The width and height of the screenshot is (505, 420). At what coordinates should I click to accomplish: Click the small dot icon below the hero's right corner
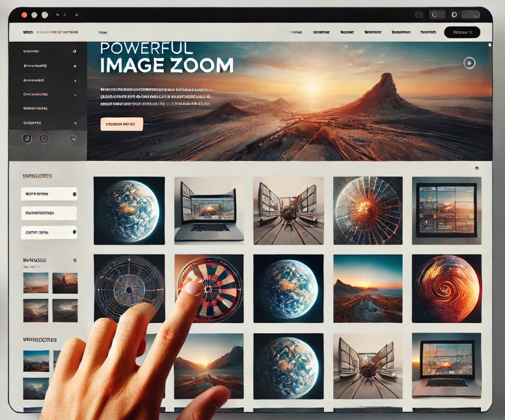[477, 168]
